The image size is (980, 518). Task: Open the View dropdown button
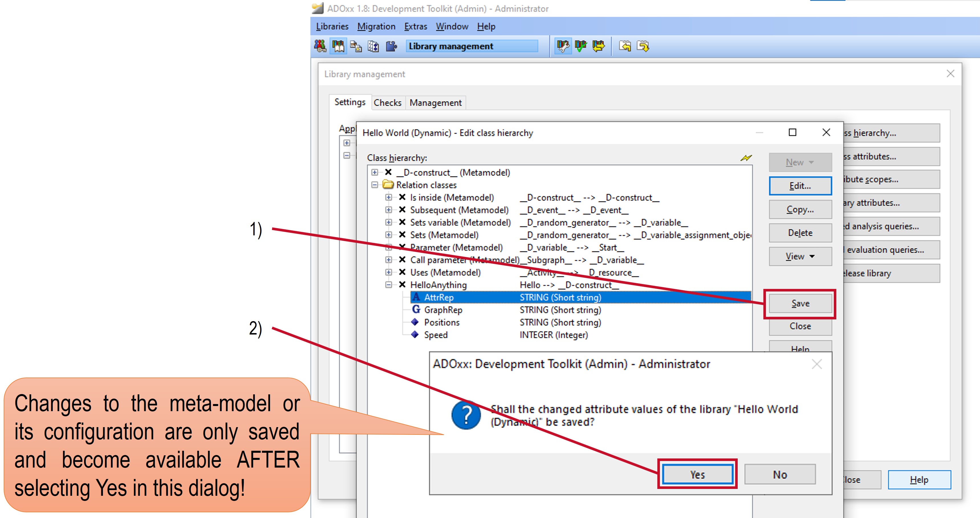[x=800, y=256]
